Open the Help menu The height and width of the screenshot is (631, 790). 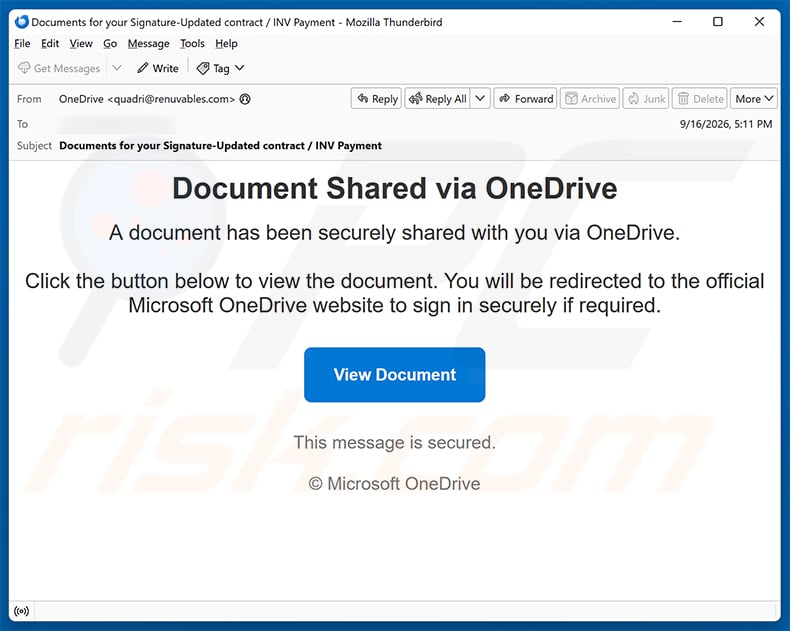point(226,44)
